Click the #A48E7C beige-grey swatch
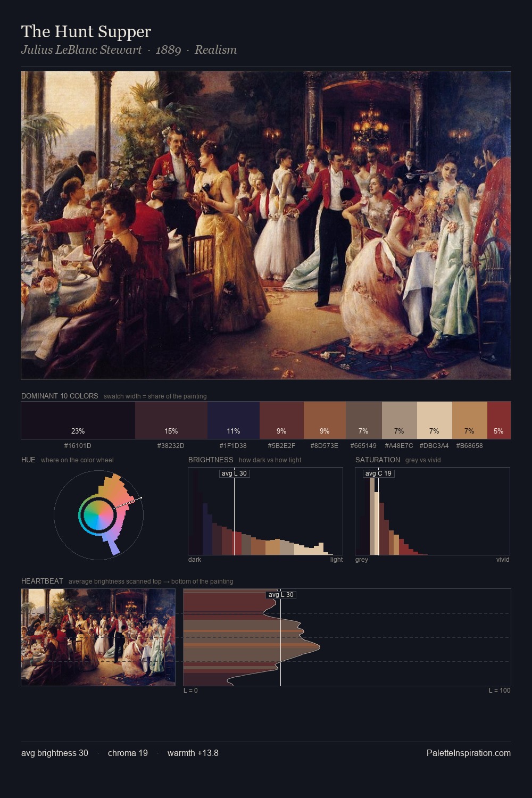 click(x=400, y=420)
